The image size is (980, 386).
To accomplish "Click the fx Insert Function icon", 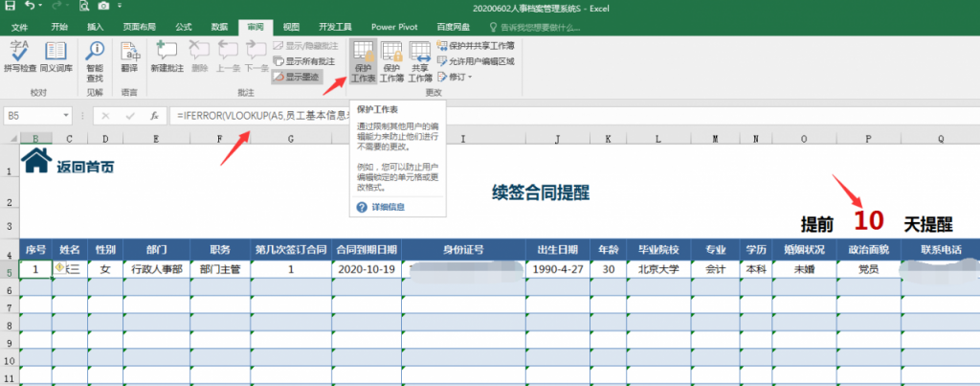I will coord(154,116).
